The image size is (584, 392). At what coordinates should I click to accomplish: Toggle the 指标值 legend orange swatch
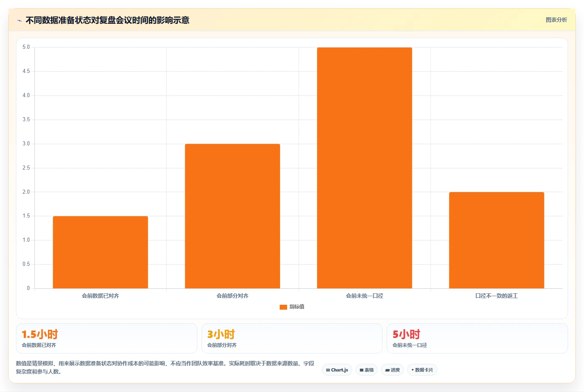283,307
